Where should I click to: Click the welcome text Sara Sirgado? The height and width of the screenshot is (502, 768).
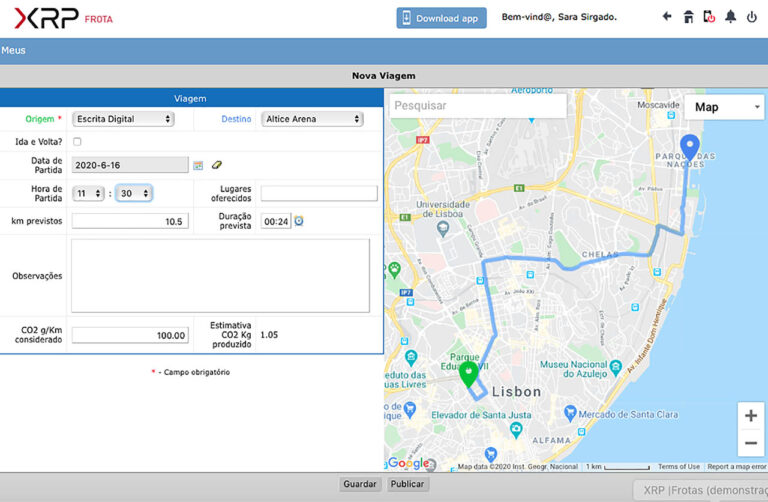coord(559,17)
